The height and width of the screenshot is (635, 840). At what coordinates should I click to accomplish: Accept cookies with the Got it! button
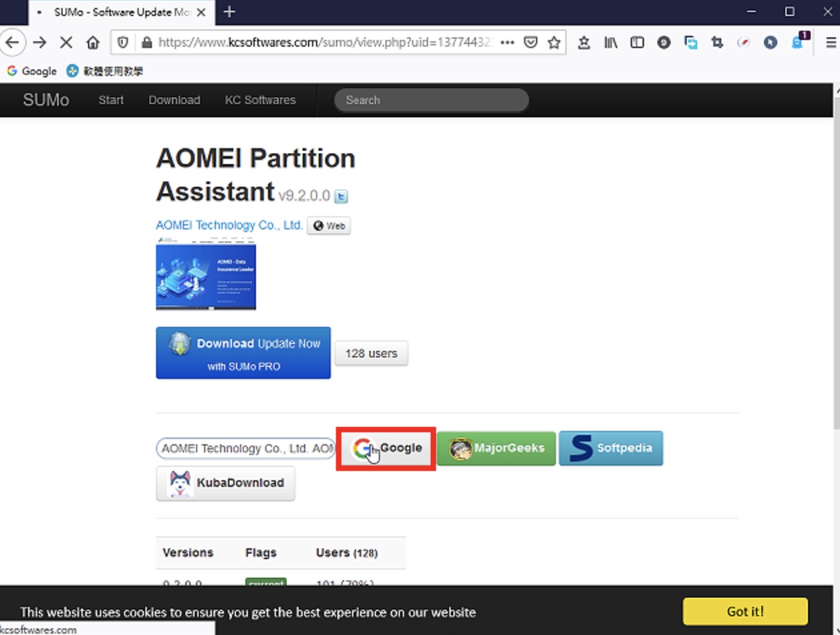tap(745, 612)
